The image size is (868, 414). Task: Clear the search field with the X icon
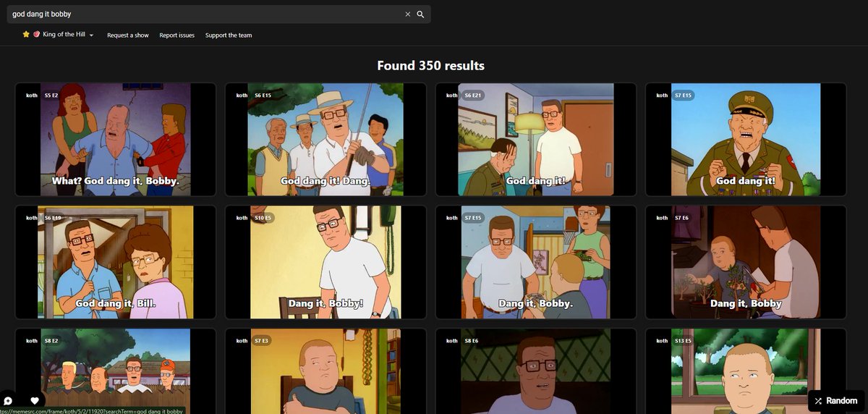pyautogui.click(x=407, y=14)
